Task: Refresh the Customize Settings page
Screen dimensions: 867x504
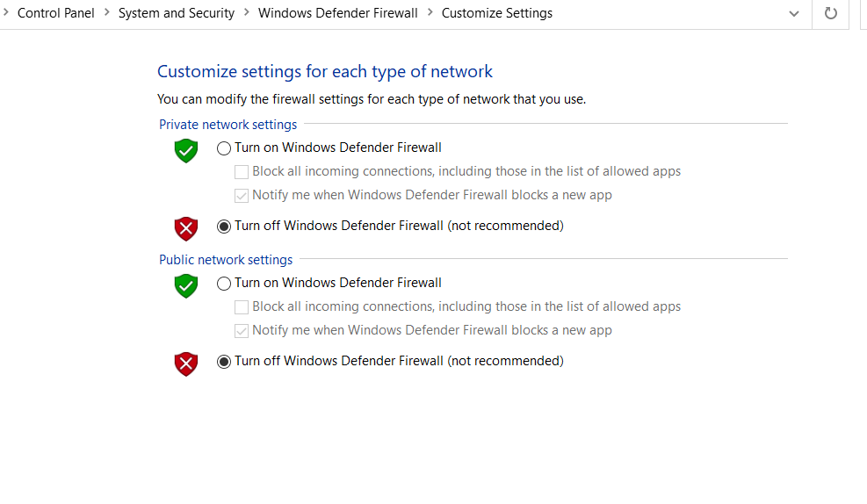Action: 830,13
